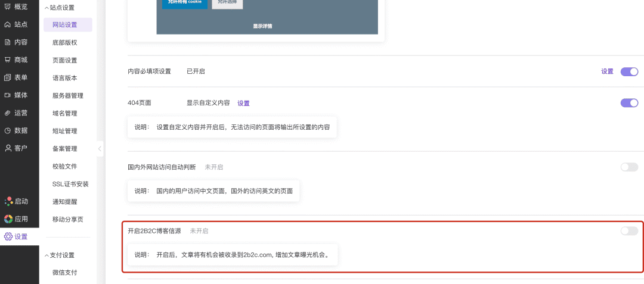644x284 pixels.
Task: Click the 2b2c.com description note
Action: (x=233, y=254)
